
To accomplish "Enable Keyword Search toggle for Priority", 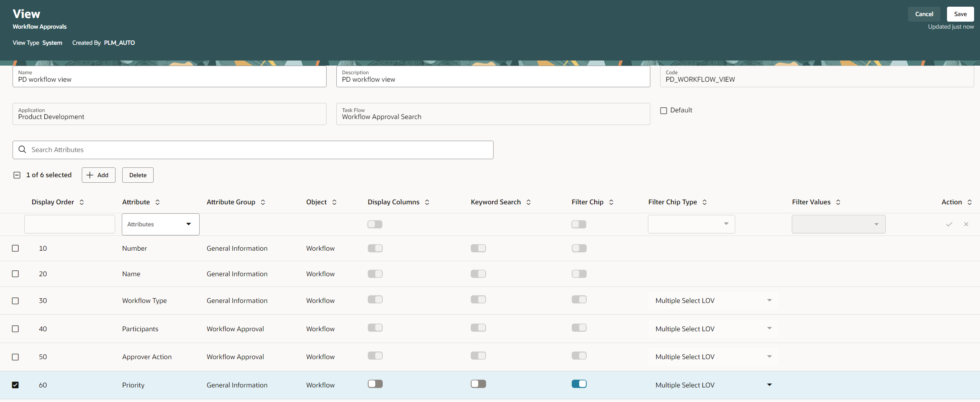I will click(478, 384).
